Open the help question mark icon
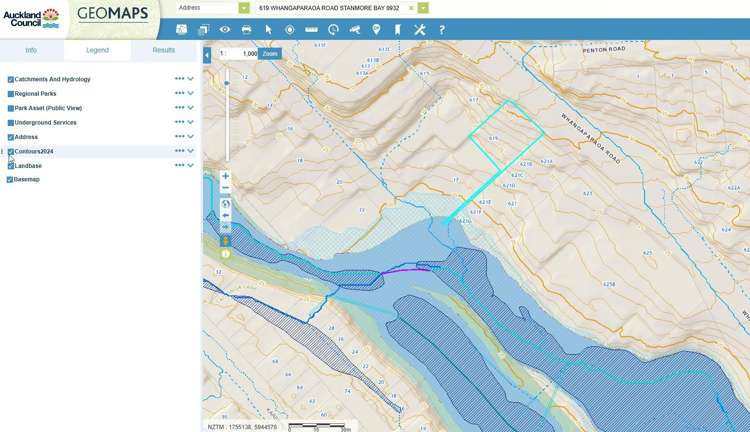Screen dimensions: 750x432 pyautogui.click(x=442, y=30)
